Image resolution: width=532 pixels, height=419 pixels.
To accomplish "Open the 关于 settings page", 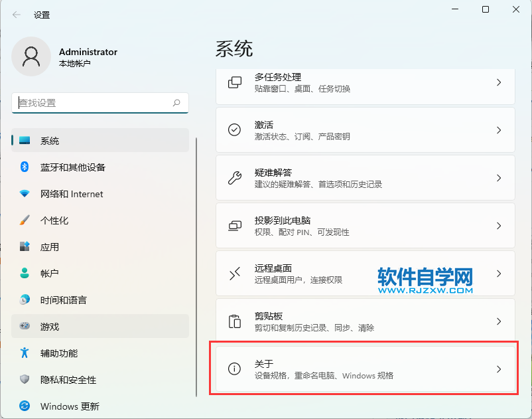I will coord(364,369).
